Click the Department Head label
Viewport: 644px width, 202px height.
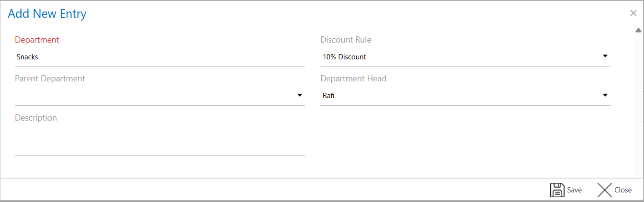coord(353,79)
